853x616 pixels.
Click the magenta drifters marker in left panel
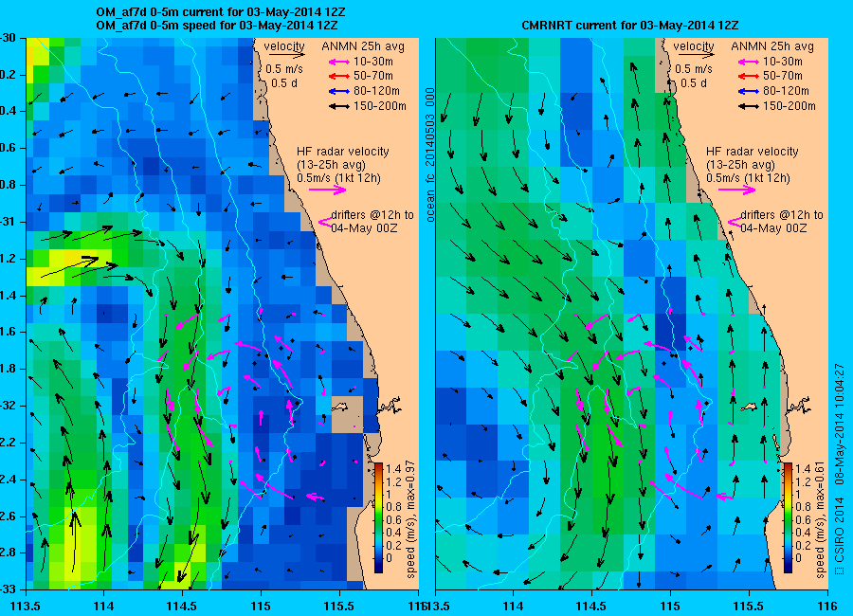click(x=325, y=222)
